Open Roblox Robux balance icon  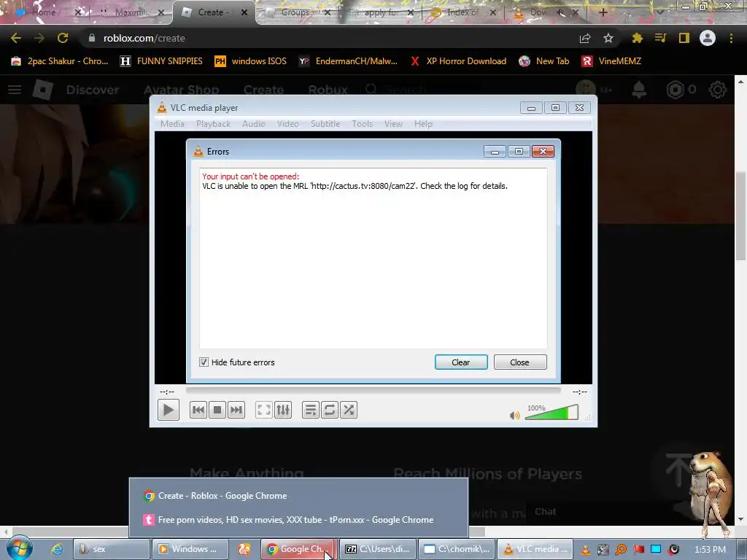[x=675, y=90]
